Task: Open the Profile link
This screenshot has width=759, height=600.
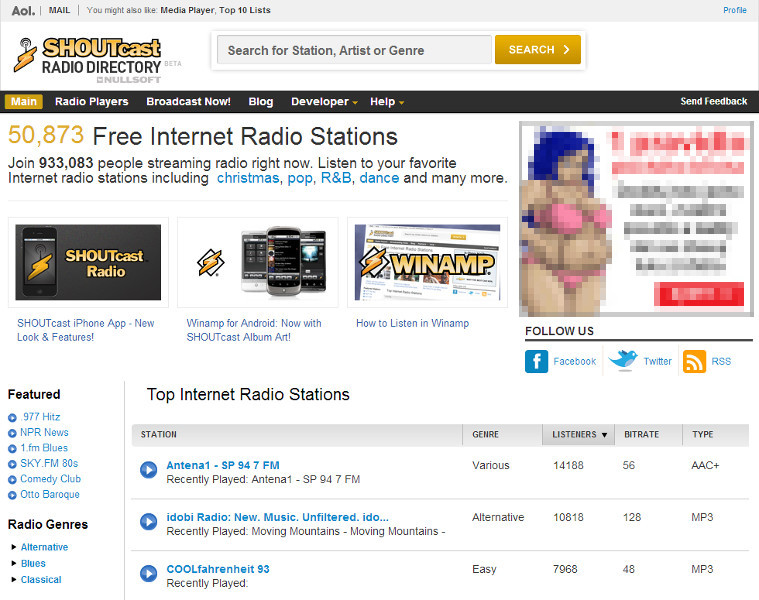Action: pos(735,10)
